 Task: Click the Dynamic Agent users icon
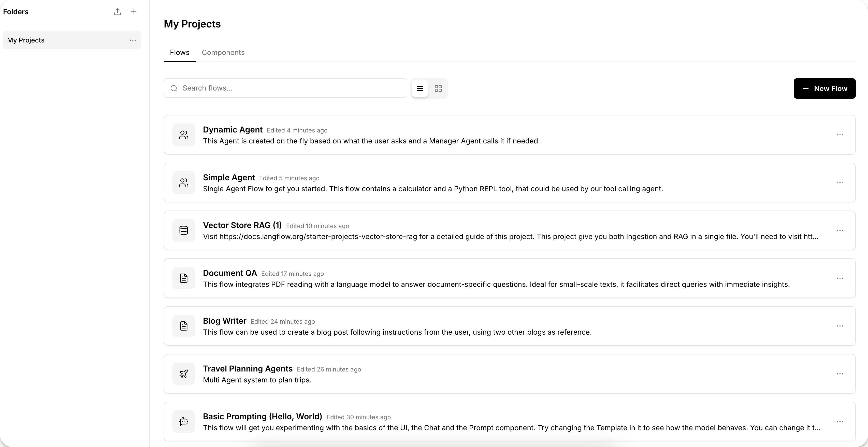tap(184, 135)
